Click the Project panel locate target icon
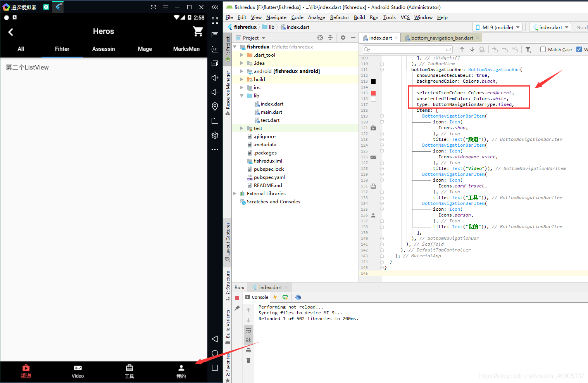The image size is (588, 383). 320,38
